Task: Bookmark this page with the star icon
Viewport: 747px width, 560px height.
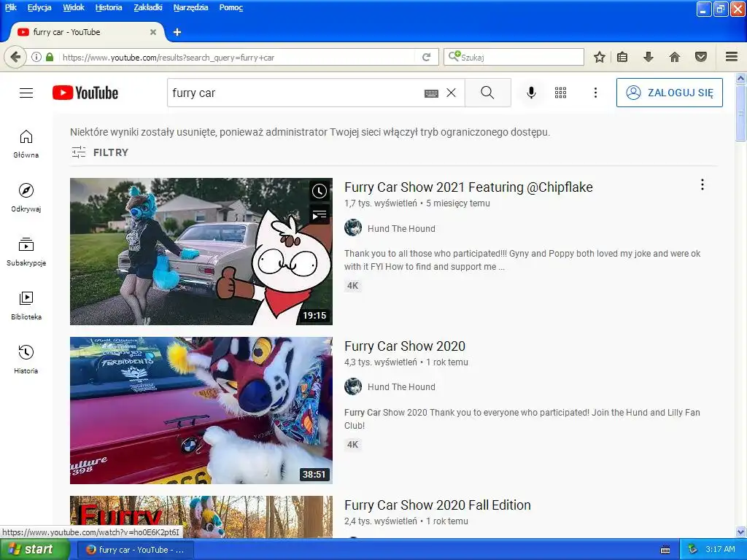Action: tap(600, 57)
